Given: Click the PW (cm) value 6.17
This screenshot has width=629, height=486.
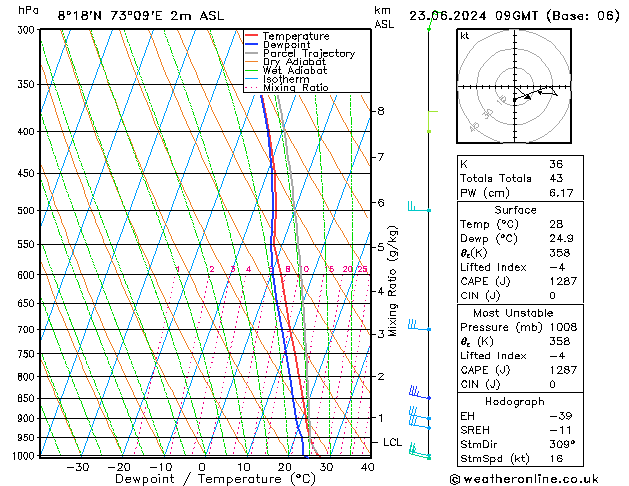Looking at the screenshot, I should tap(561, 193).
